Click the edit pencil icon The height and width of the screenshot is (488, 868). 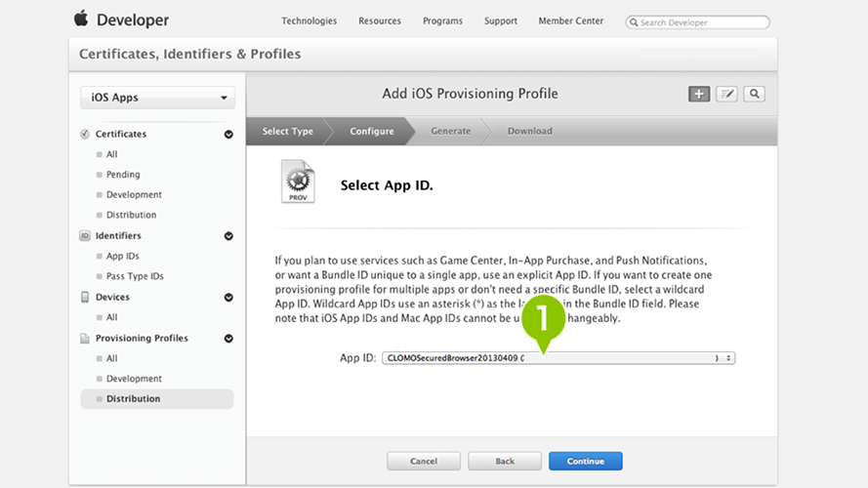(726, 94)
